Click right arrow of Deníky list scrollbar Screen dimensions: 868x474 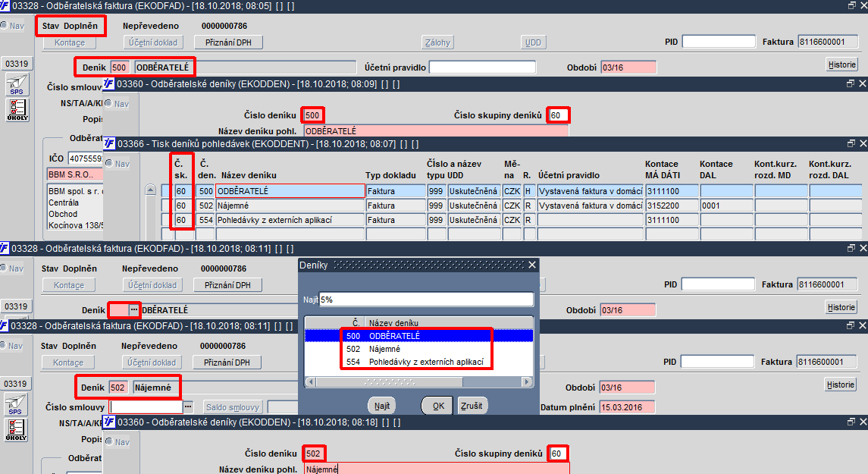tap(527, 381)
